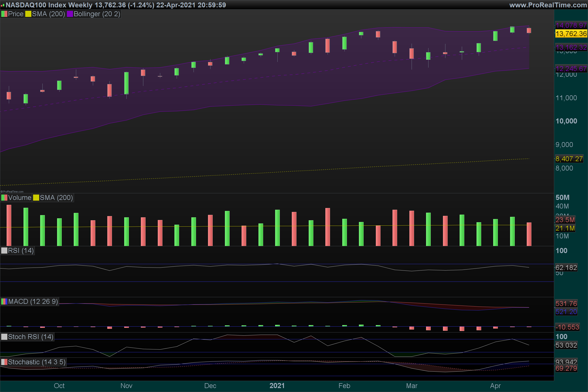Click the small chart icon beside NASDAQ100 title
588x392 pixels.
pos(2,5)
